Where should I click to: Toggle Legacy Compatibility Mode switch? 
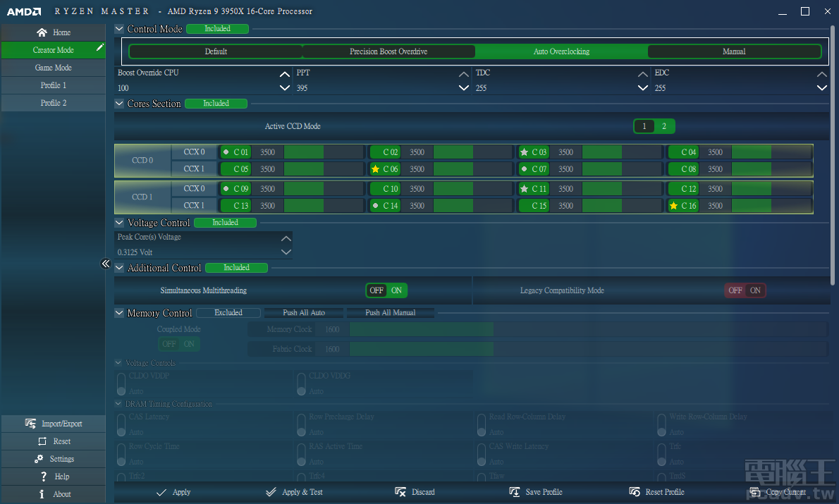pyautogui.click(x=745, y=290)
